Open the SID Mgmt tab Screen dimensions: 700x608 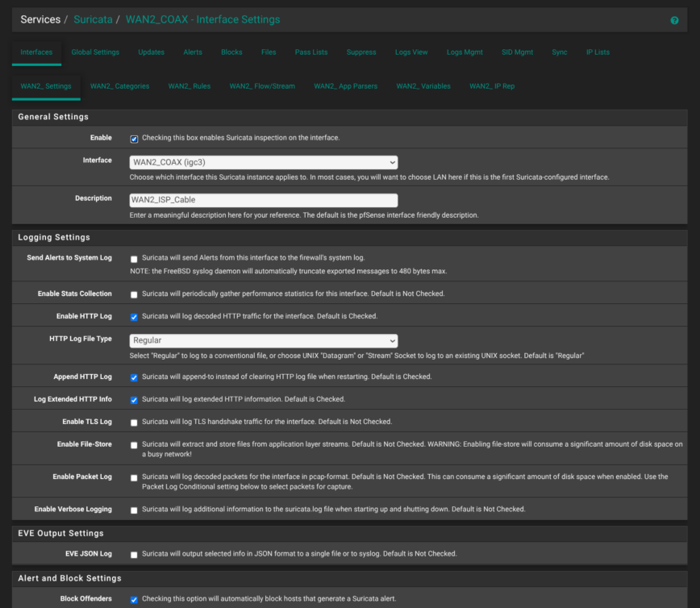tap(518, 52)
